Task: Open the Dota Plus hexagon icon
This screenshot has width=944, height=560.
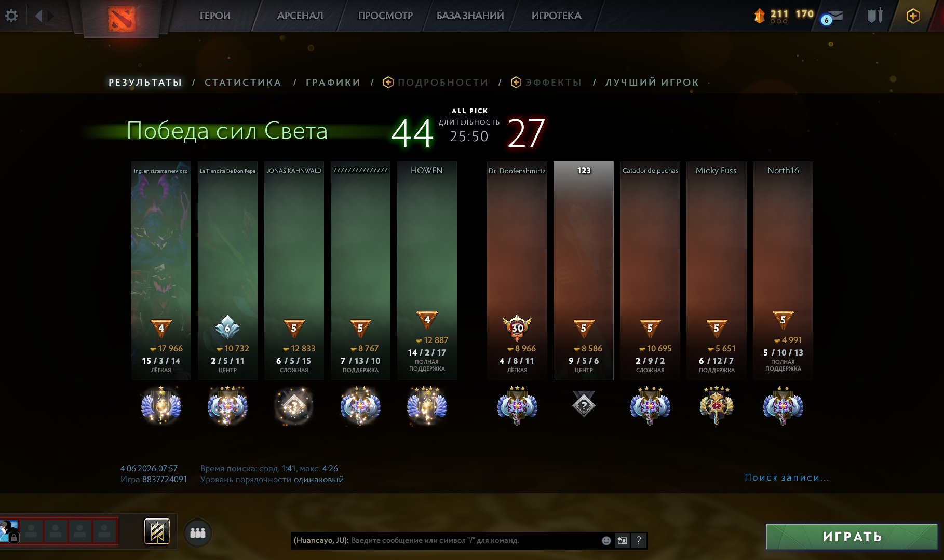Action: pos(913,16)
